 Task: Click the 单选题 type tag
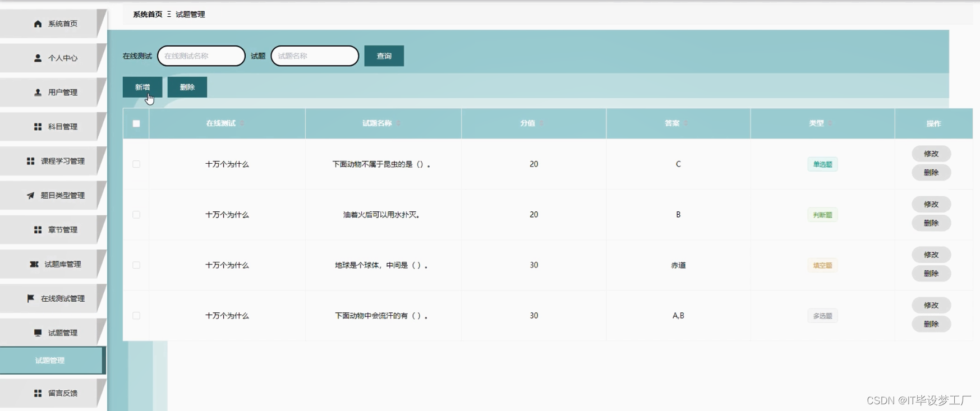click(822, 164)
